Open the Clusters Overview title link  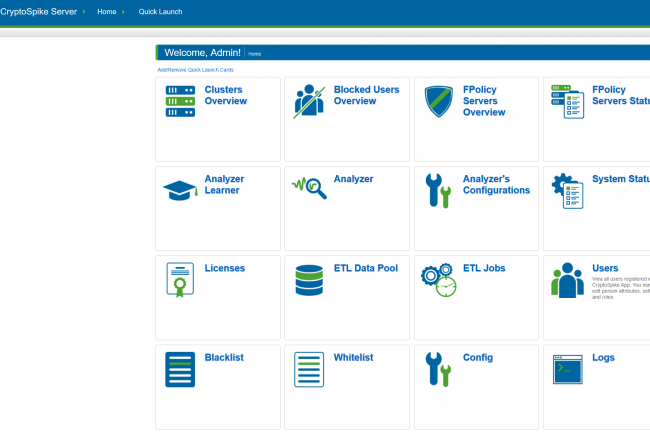click(x=226, y=95)
